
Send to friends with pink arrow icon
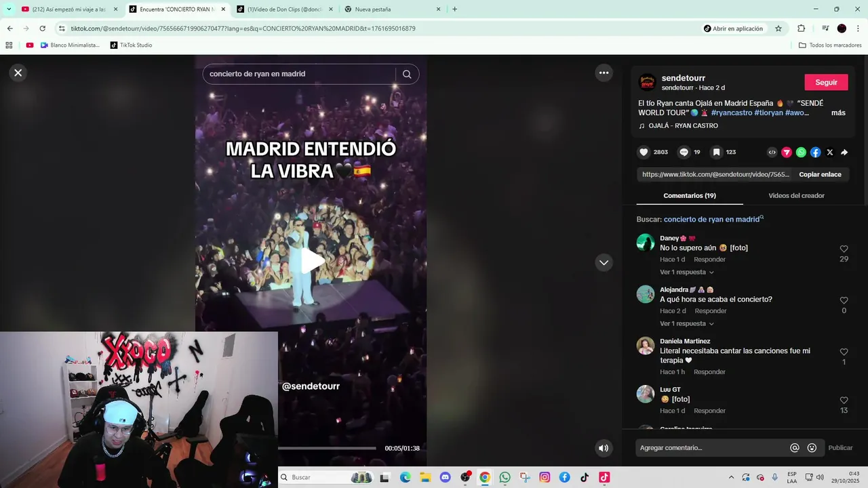click(x=787, y=152)
